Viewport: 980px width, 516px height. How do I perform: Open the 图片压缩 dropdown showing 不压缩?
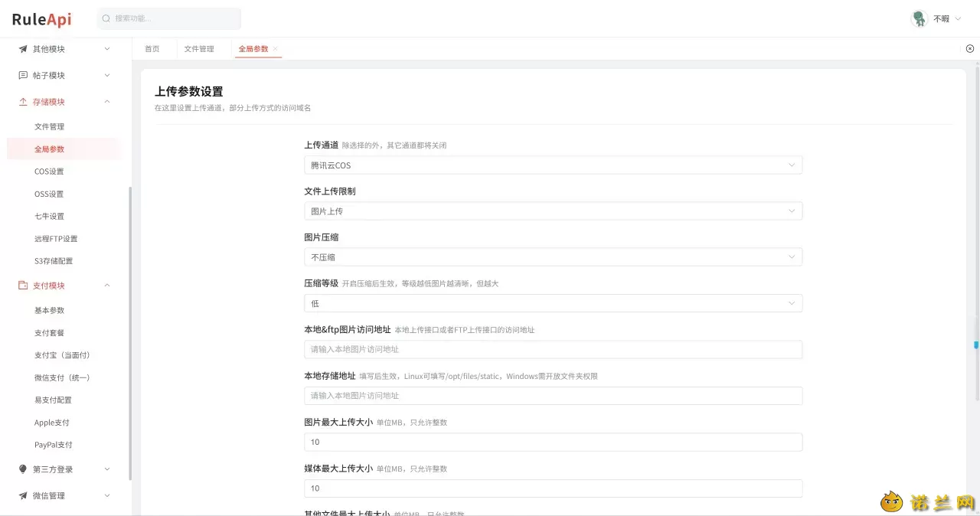coord(553,257)
